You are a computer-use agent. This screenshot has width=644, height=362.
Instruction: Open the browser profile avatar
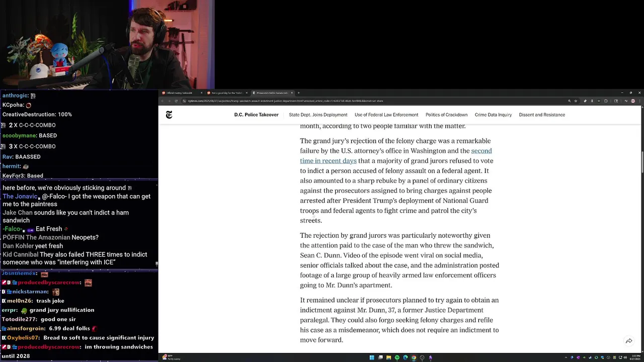pyautogui.click(x=633, y=101)
